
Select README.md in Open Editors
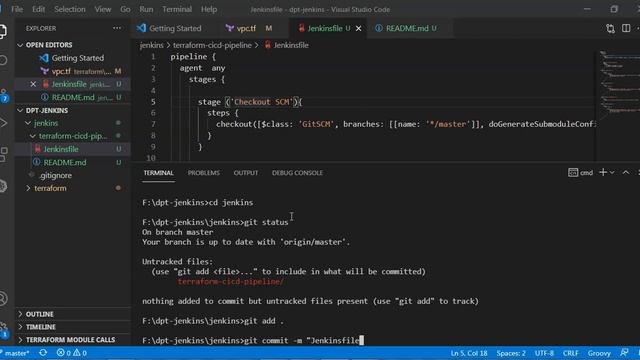tap(73, 97)
